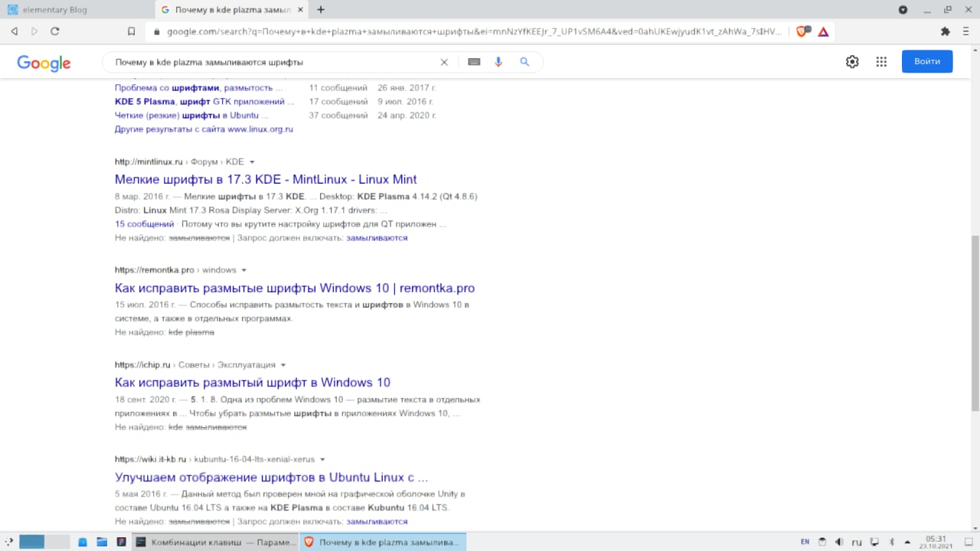This screenshot has width=980, height=551.
Task: Launch Discover software center from taskbar
Action: (x=83, y=542)
